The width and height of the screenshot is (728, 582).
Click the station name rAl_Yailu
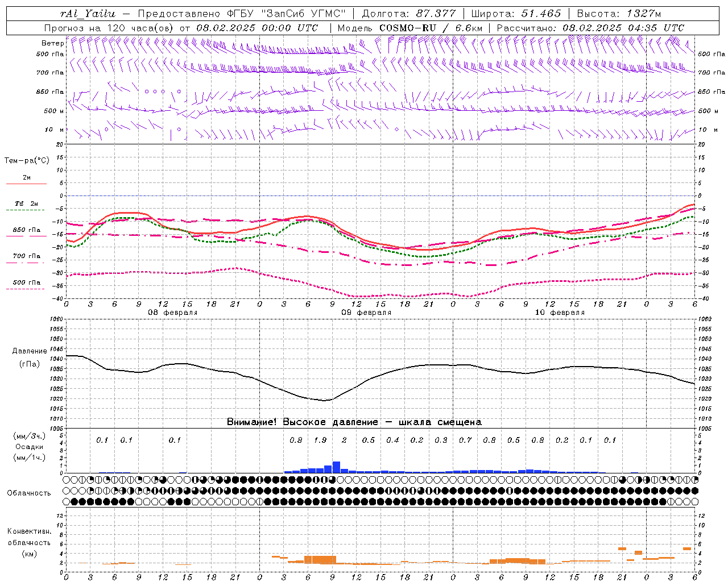tap(88, 14)
